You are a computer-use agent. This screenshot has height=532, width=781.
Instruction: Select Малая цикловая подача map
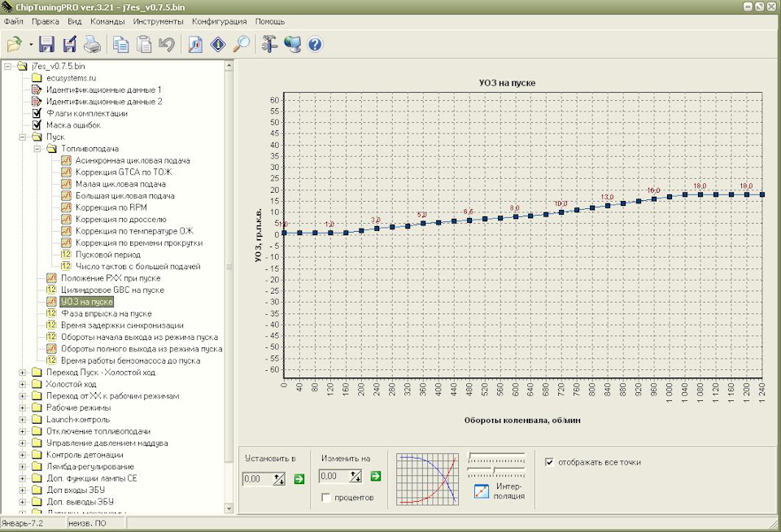click(120, 185)
